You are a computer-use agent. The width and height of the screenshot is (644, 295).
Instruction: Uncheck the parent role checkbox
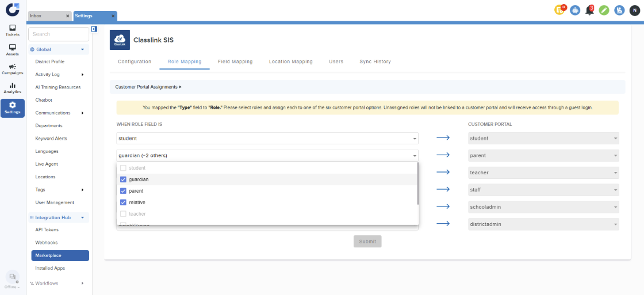(x=123, y=191)
